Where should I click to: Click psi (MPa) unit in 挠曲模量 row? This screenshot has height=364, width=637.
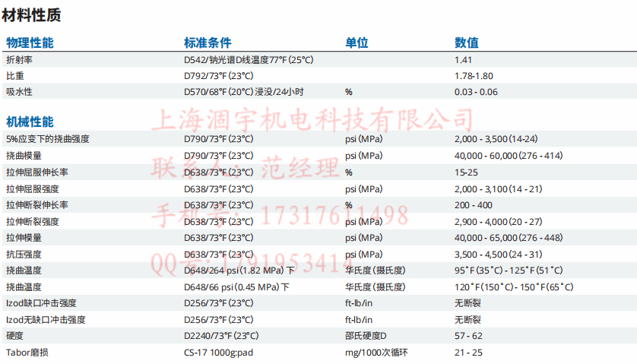(363, 156)
